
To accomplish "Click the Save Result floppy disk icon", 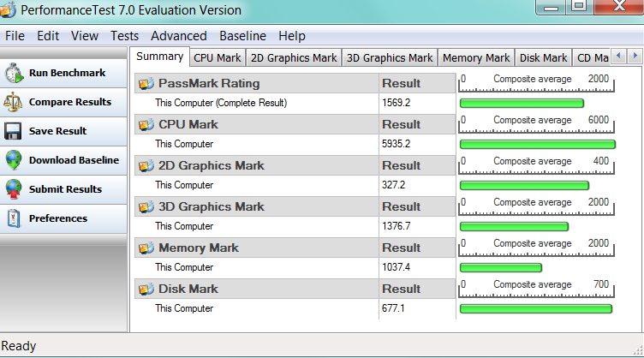I will pos(13,131).
